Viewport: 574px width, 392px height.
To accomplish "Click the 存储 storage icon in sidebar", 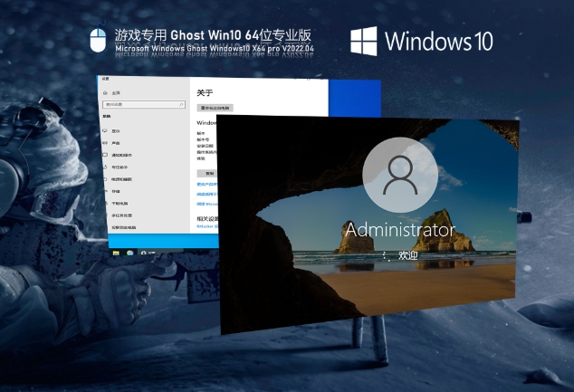I will (x=106, y=192).
